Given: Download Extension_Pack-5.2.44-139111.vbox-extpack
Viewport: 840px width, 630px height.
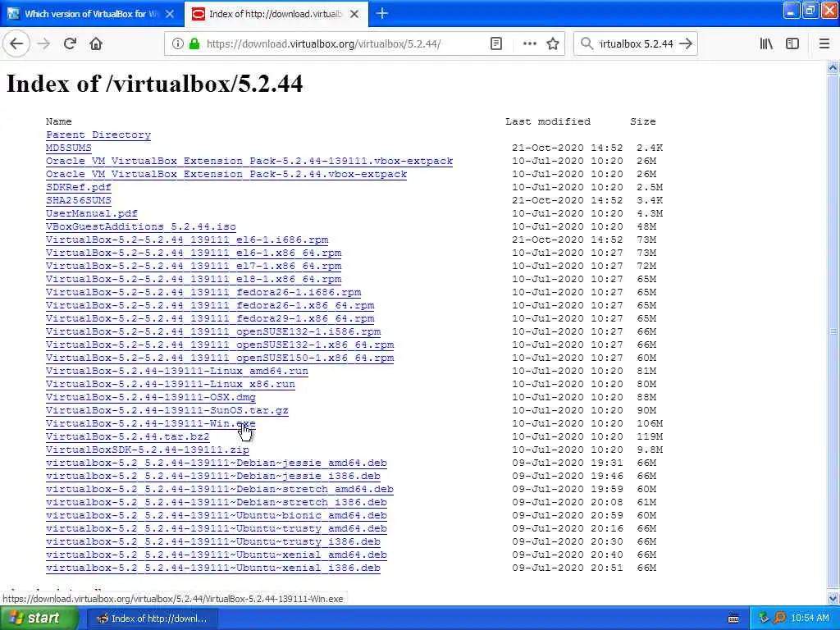Looking at the screenshot, I should (x=249, y=161).
